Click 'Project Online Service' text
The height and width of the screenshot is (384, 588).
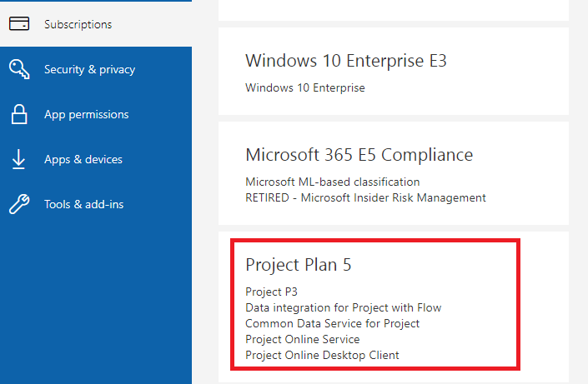click(302, 339)
